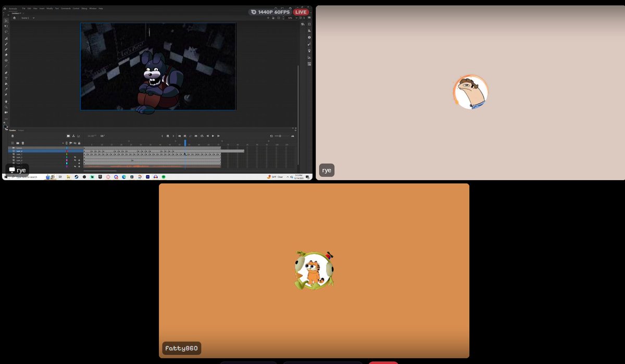Select the Asset Warp pin tool

pyautogui.click(x=6, y=94)
